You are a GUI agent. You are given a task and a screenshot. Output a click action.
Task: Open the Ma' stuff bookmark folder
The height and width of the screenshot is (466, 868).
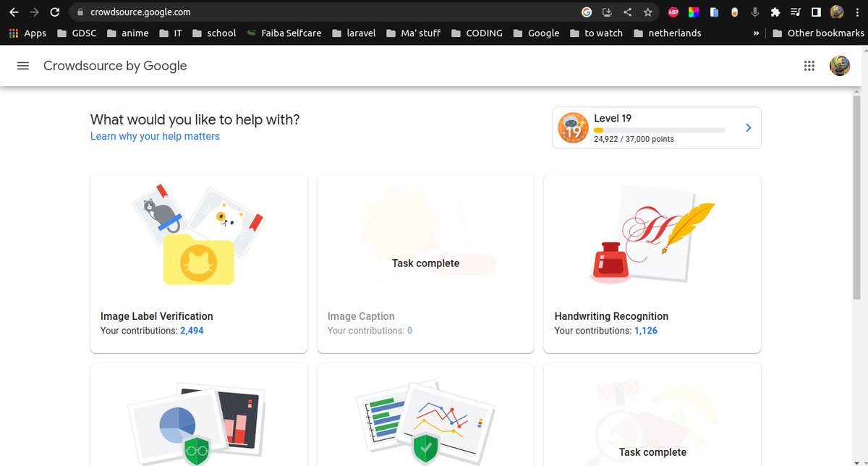pos(413,33)
